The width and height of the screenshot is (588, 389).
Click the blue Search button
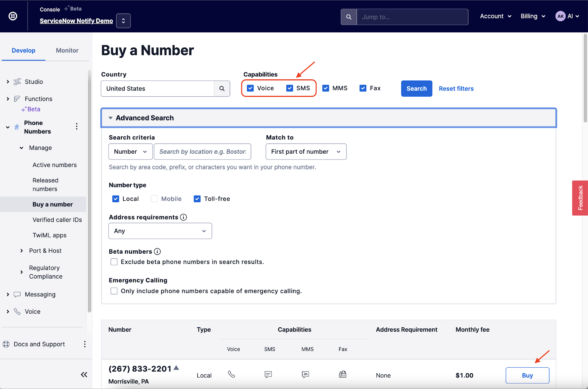point(417,89)
